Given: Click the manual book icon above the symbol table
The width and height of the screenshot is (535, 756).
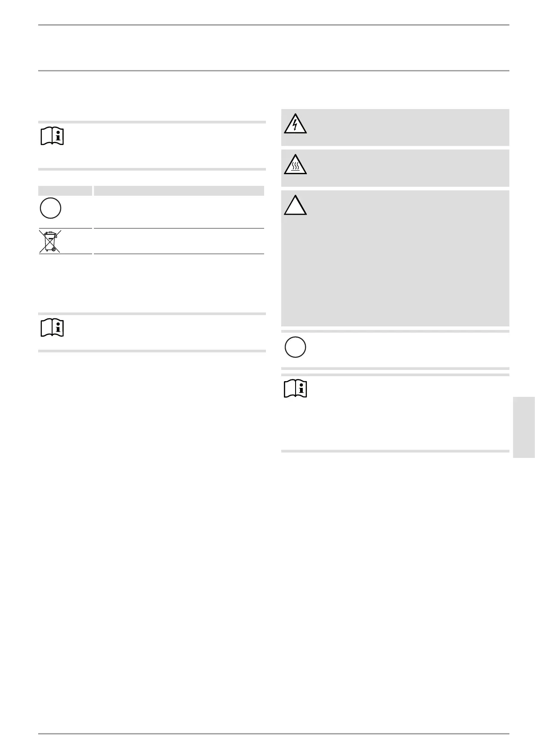Looking at the screenshot, I should (52, 136).
